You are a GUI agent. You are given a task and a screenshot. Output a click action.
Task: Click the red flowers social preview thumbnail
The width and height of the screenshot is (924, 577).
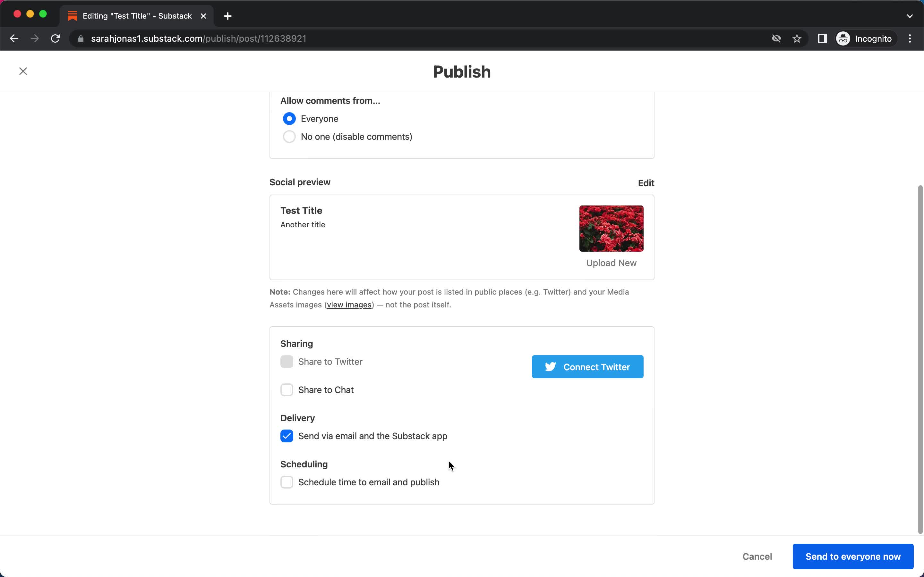(x=611, y=228)
